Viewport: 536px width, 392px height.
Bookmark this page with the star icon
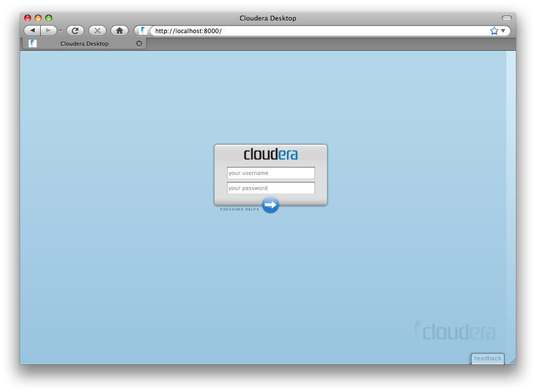click(x=494, y=31)
